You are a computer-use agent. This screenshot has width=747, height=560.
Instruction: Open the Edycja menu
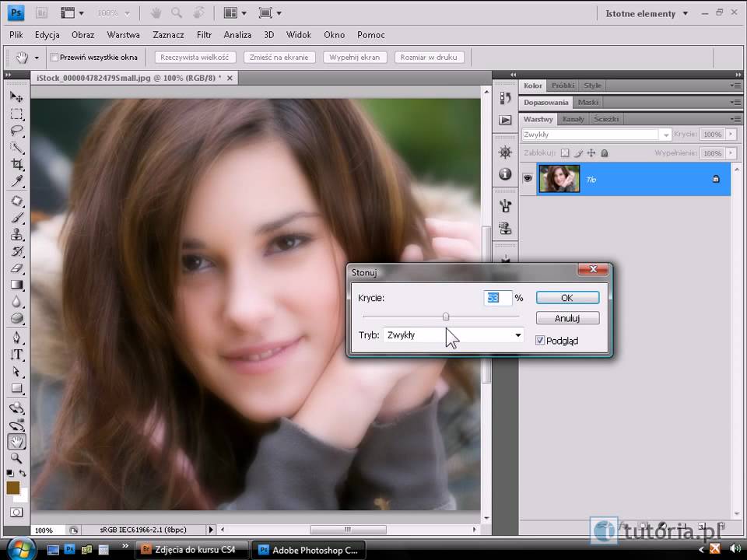click(47, 35)
